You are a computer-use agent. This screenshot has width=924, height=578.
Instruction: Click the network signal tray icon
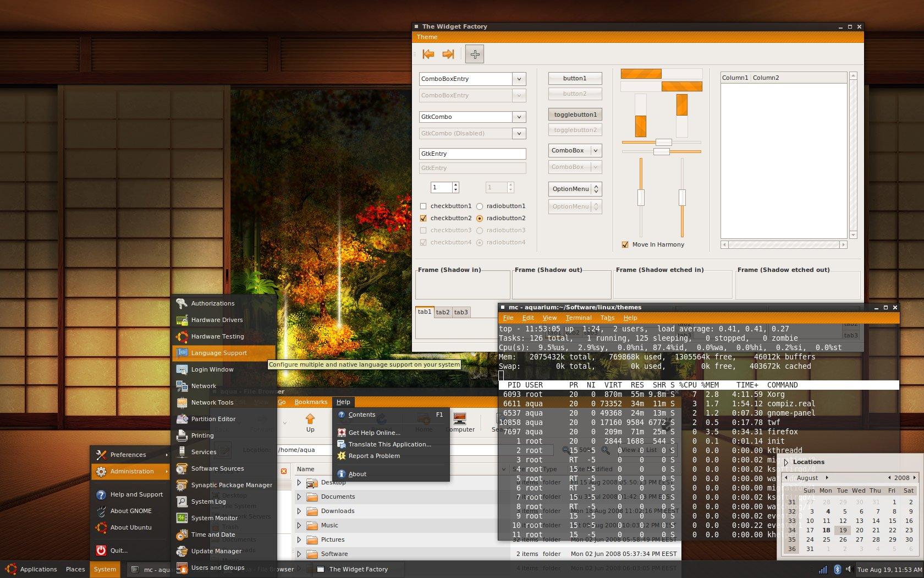(x=823, y=569)
